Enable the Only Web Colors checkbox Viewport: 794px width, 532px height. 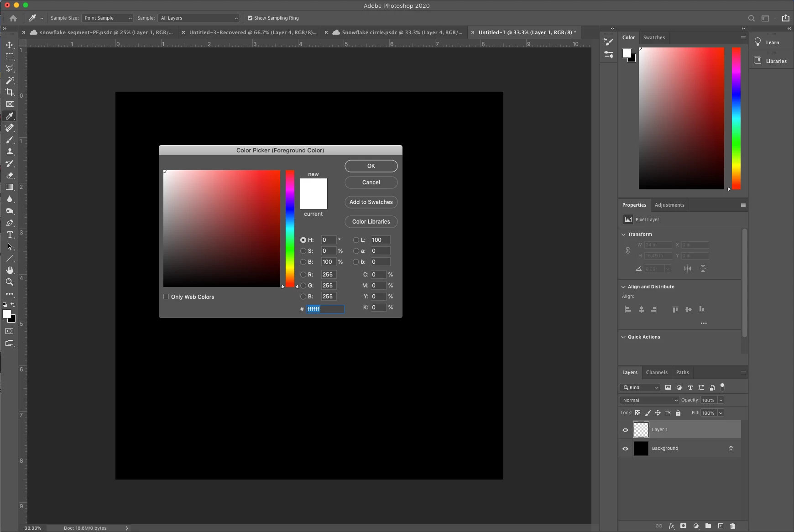[x=166, y=297]
